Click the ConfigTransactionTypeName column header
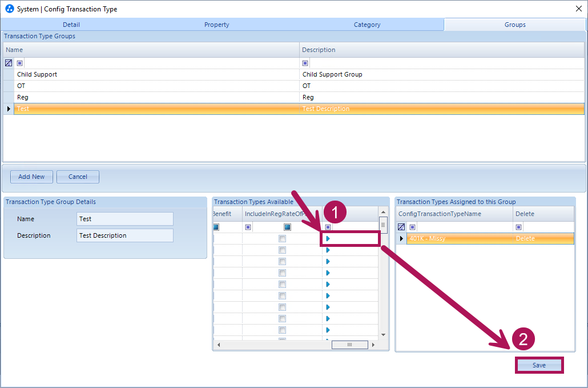The image size is (588, 388). click(x=454, y=214)
